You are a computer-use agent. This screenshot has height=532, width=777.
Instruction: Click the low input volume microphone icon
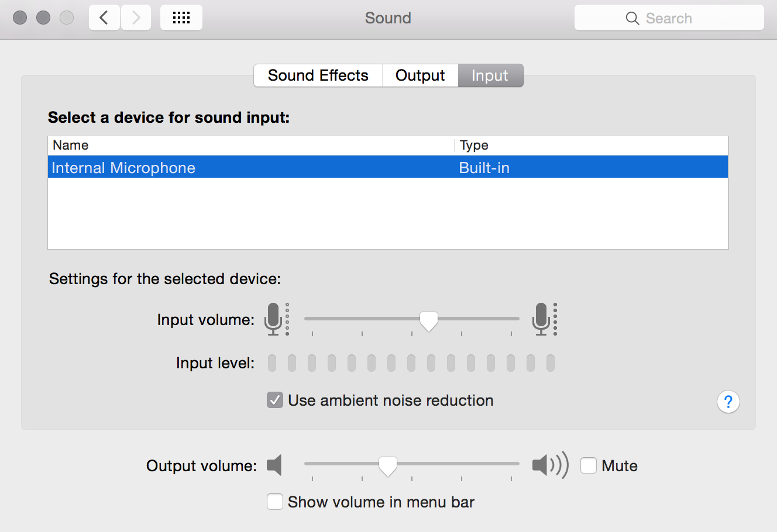[277, 319]
